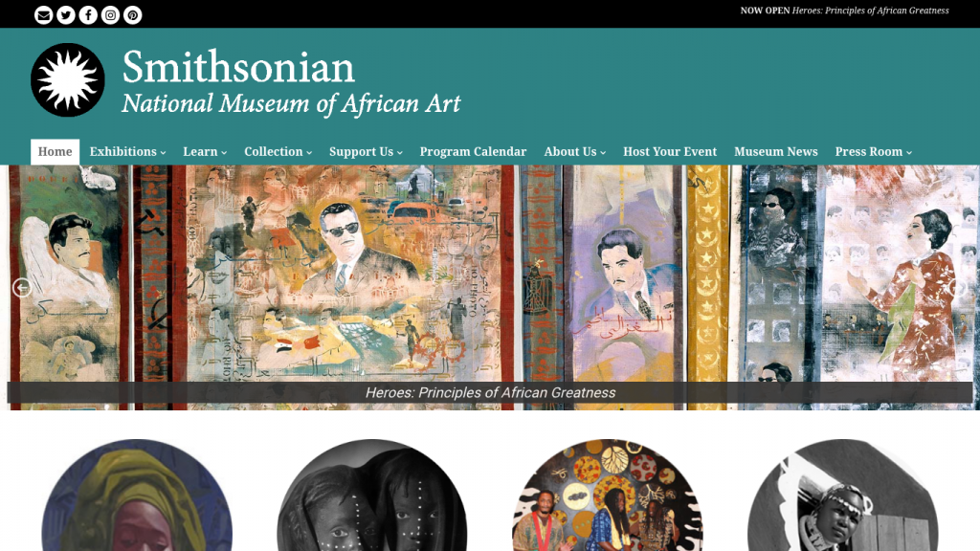The width and height of the screenshot is (980, 551).
Task: Expand the Collection dropdown menu
Action: tap(278, 152)
